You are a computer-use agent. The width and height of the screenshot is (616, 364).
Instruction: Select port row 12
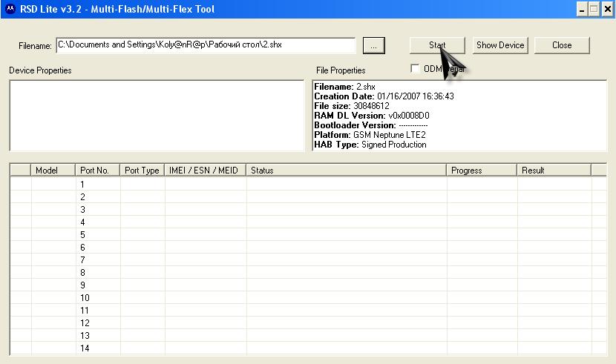308,322
